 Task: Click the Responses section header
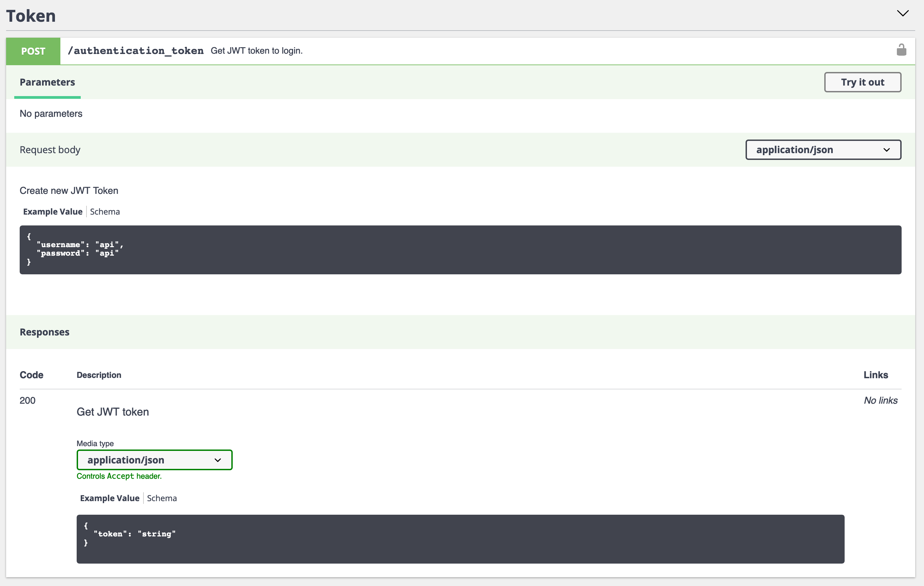coord(44,332)
